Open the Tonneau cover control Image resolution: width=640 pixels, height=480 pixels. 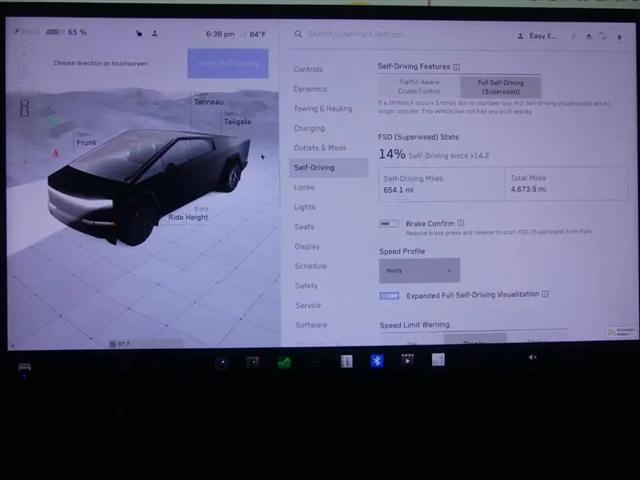[x=209, y=102]
